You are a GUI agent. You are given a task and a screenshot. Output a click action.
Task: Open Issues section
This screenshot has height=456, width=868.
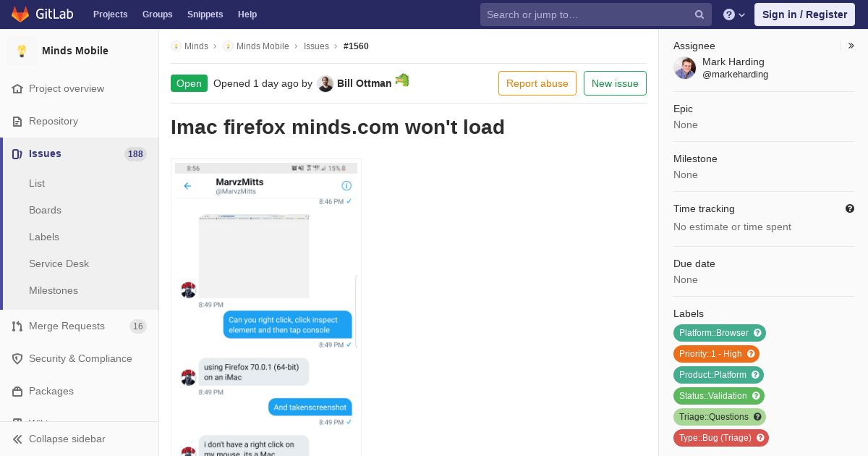tap(45, 153)
